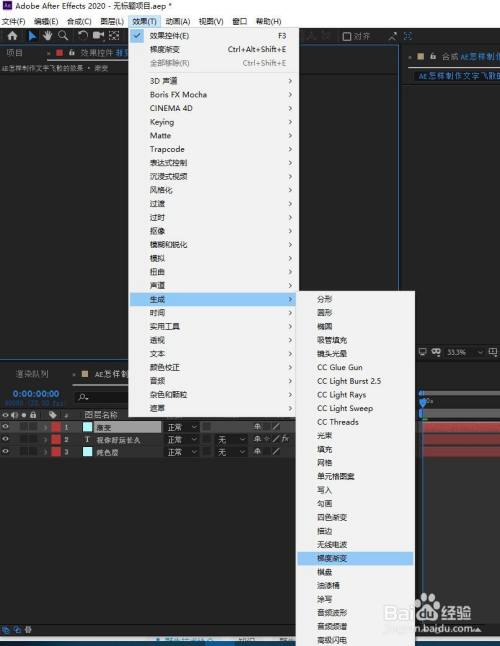
Task: Click the quality slash switch on layer 渐变
Action: tap(276, 427)
